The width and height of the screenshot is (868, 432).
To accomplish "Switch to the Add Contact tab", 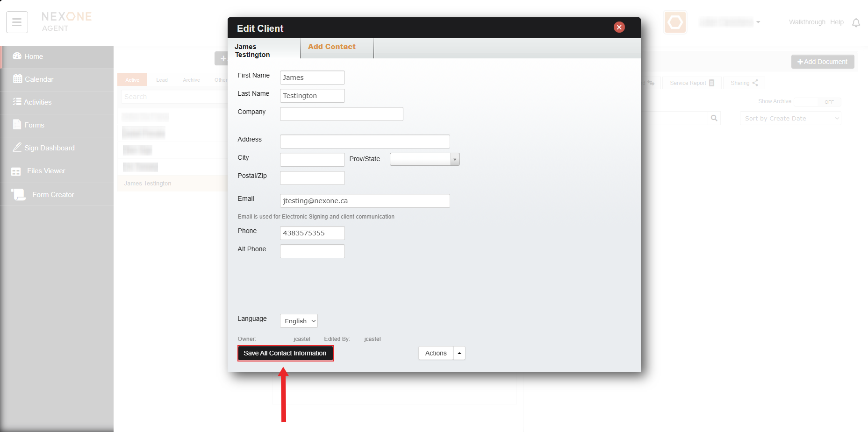I will point(331,47).
